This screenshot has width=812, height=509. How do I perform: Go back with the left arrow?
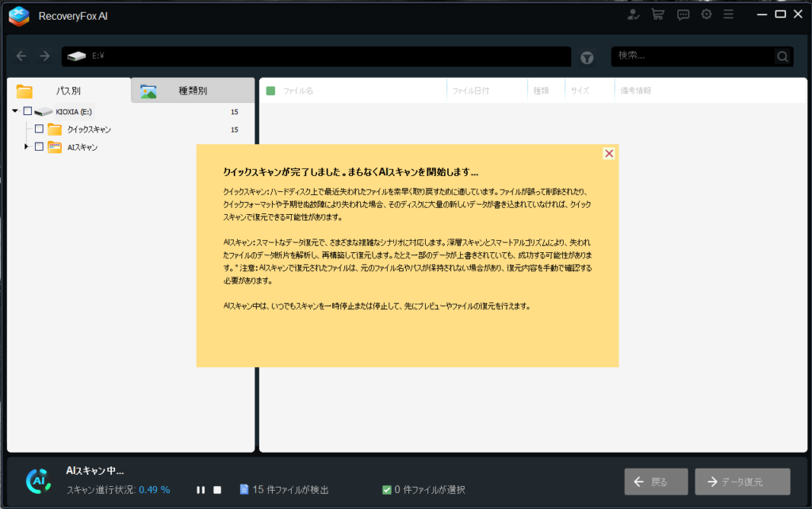click(21, 56)
